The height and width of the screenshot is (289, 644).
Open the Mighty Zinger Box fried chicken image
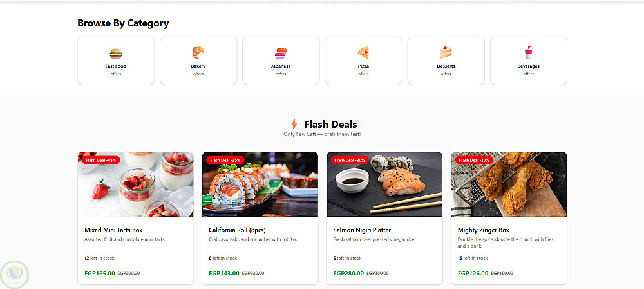509,184
